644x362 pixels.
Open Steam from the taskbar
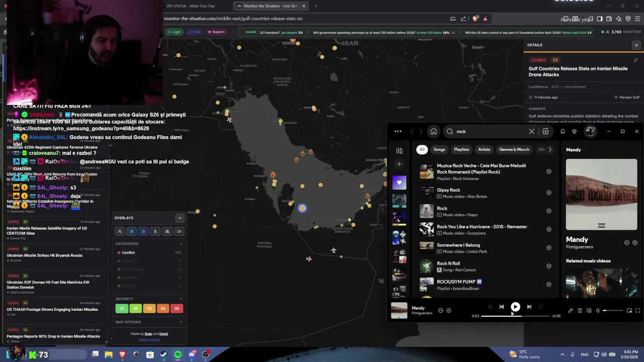164,354
